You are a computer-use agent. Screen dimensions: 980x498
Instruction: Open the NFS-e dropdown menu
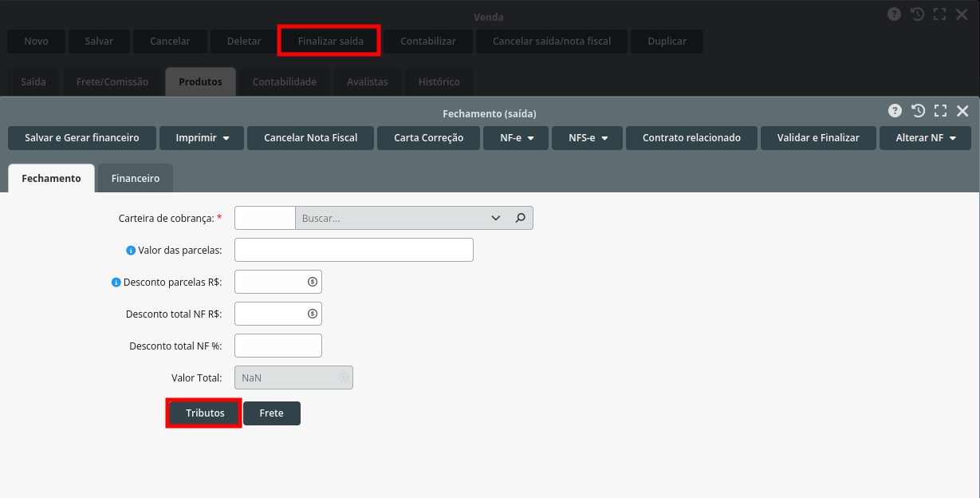click(587, 138)
